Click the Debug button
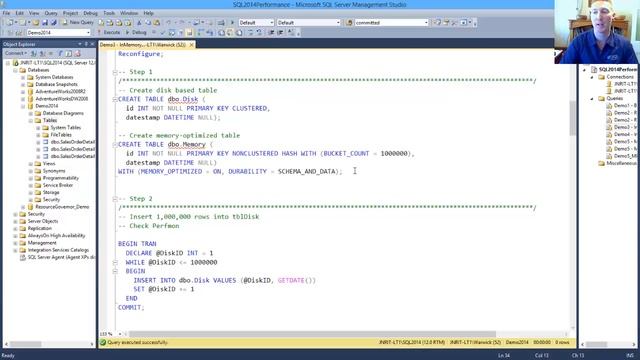Screen dimensions: 640x360 point(136,32)
